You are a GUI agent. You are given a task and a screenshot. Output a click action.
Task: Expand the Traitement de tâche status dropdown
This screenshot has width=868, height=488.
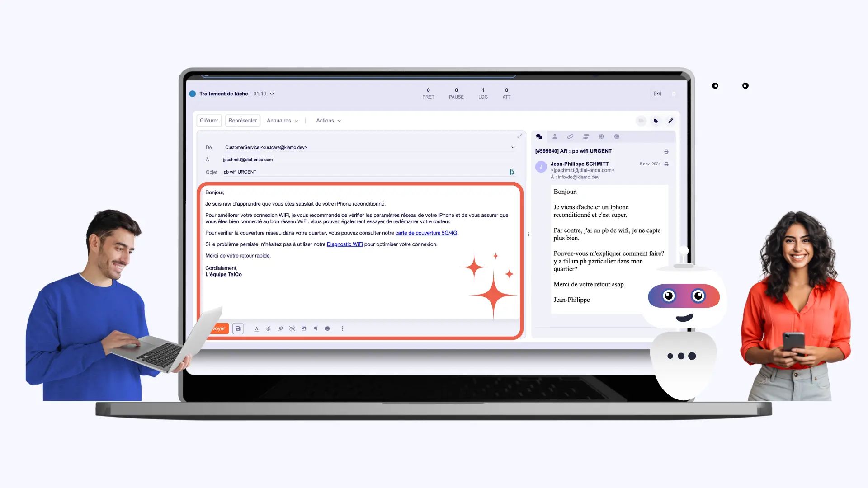click(x=272, y=94)
